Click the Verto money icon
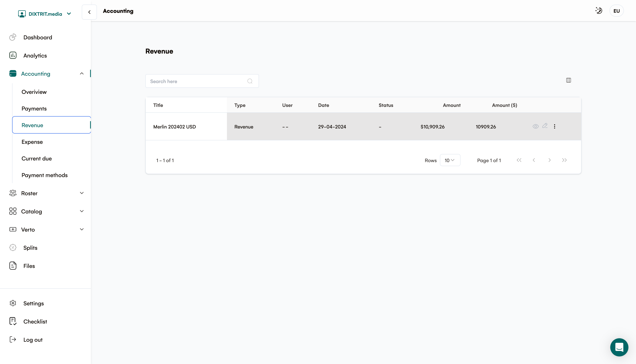Screen dimensions: 636x364 coord(13,229)
